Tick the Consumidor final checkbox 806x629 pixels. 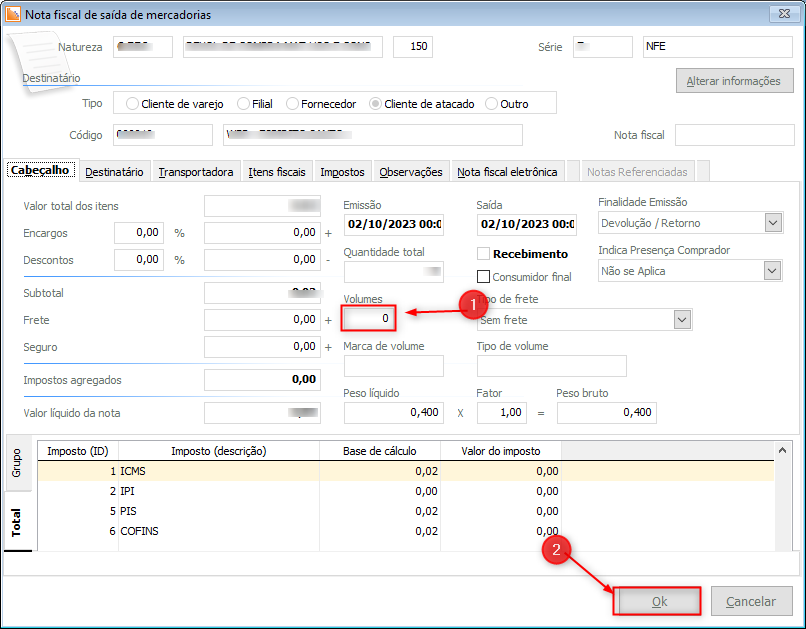(x=484, y=277)
